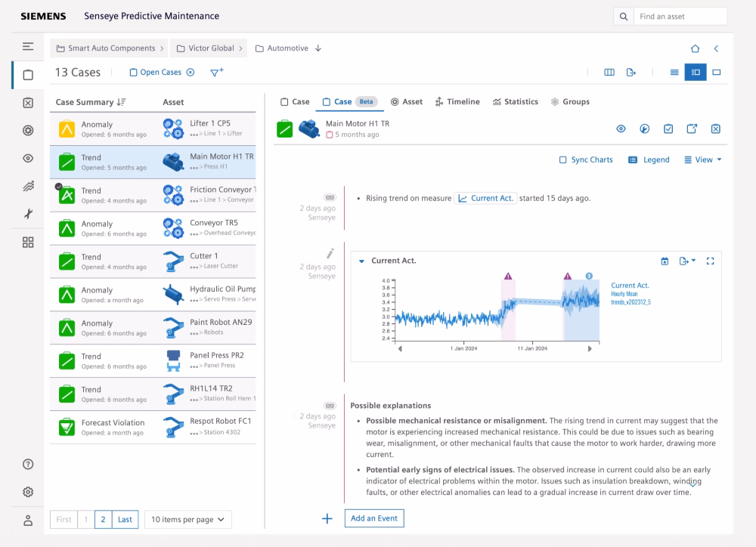Open chart export dropdown arrow
The width and height of the screenshot is (756, 547).
(x=693, y=261)
